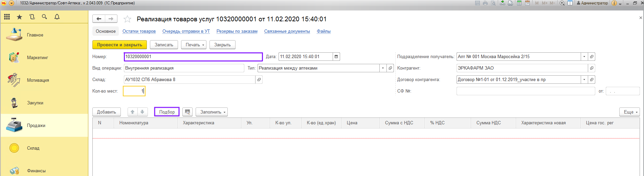Open the sections menu grid icon

(x=7, y=17)
